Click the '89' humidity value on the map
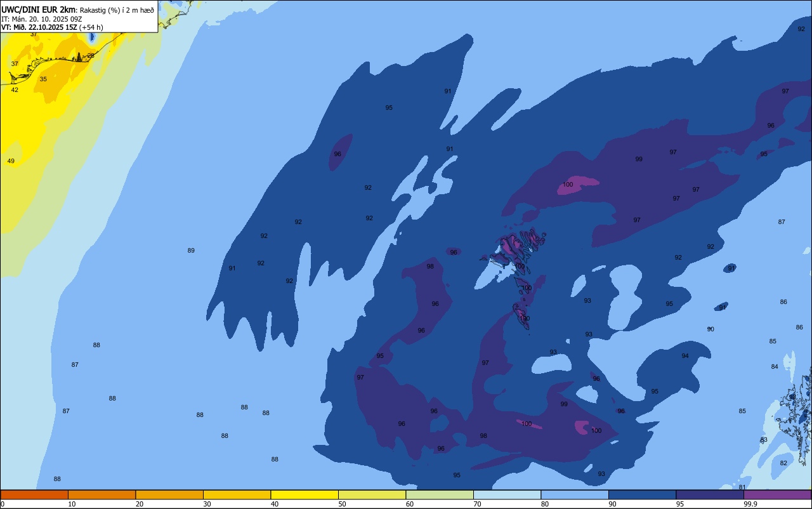Image resolution: width=812 pixels, height=509 pixels. click(191, 251)
